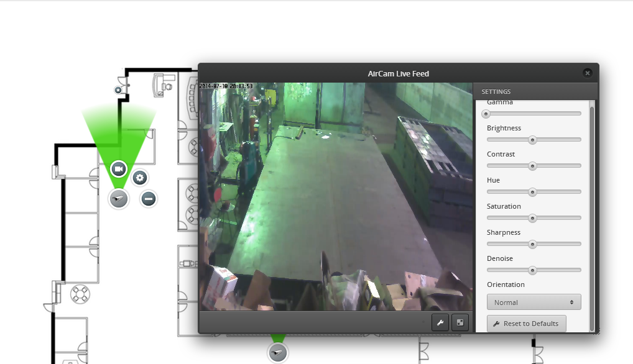Click the Saturation slider handle
The height and width of the screenshot is (364, 633).
[x=532, y=218]
